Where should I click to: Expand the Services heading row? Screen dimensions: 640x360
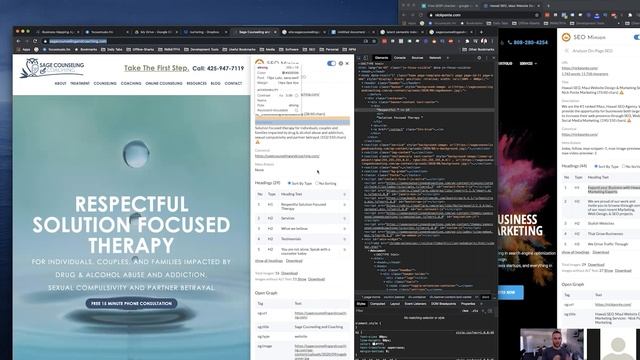(x=344, y=219)
